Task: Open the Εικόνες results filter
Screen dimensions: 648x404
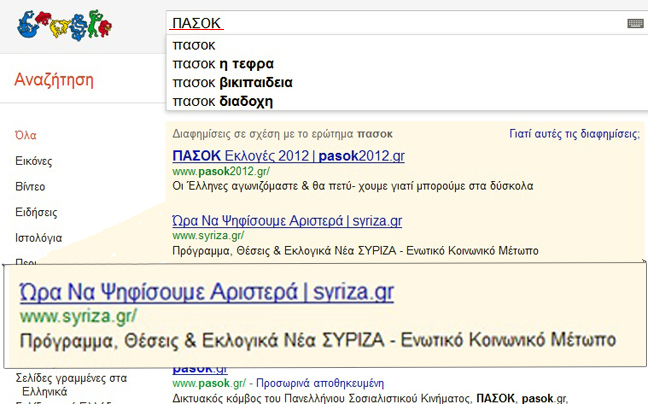Action: tap(34, 161)
